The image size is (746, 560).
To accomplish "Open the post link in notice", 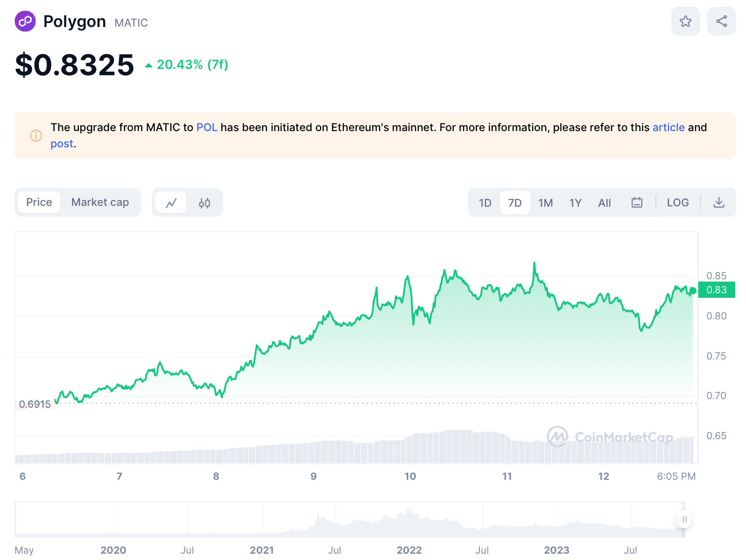I will 62,144.
